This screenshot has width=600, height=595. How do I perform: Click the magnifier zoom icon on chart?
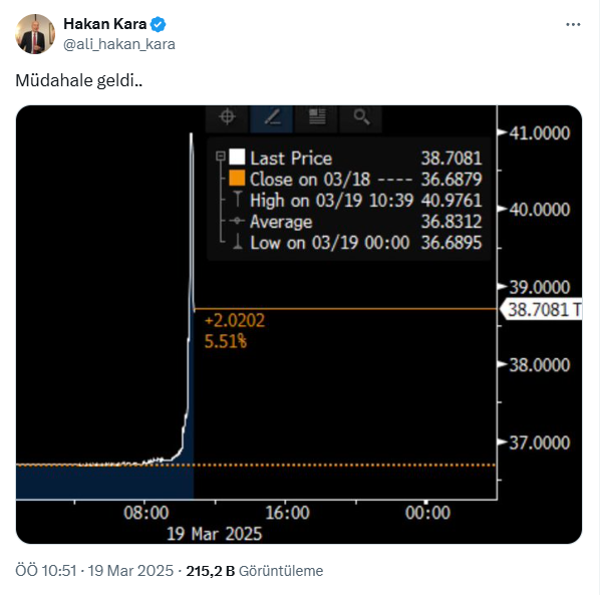tap(361, 117)
